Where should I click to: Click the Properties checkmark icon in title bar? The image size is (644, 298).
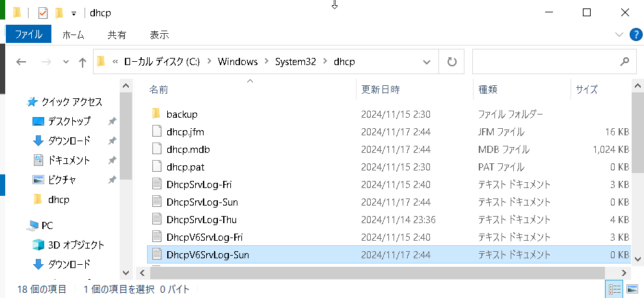[44, 12]
